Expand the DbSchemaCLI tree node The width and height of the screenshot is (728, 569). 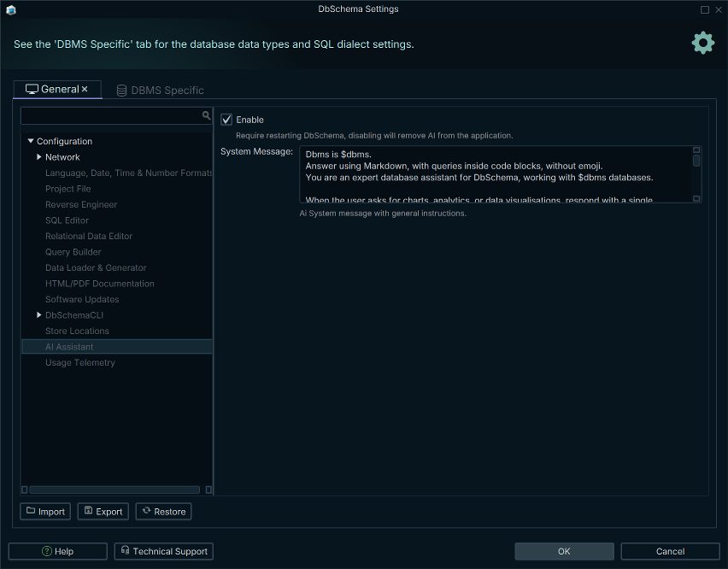click(39, 315)
